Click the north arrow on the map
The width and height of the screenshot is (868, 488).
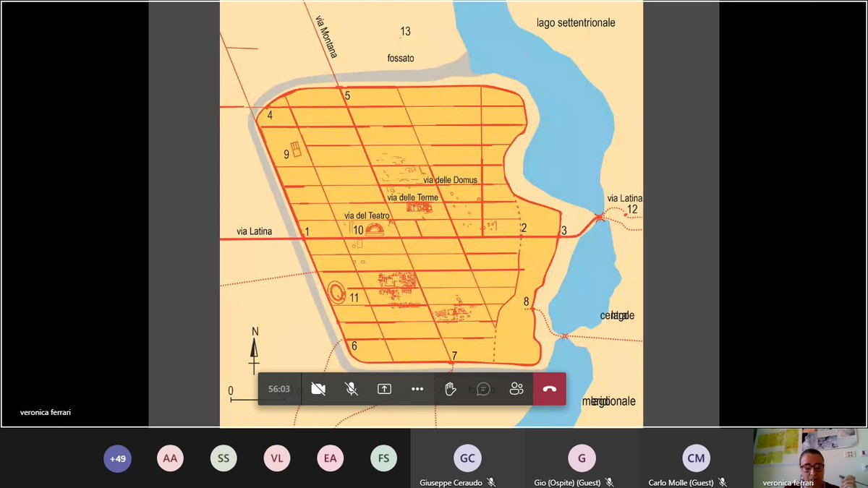coord(255,350)
